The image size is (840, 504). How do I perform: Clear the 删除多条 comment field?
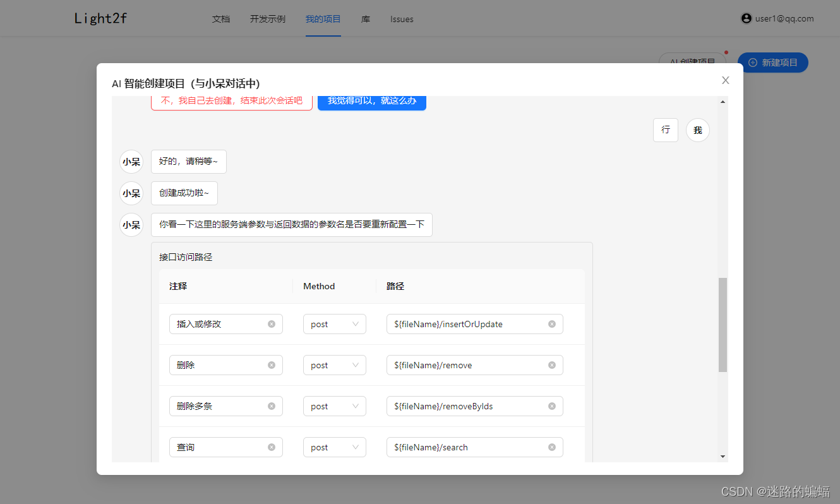click(x=272, y=406)
